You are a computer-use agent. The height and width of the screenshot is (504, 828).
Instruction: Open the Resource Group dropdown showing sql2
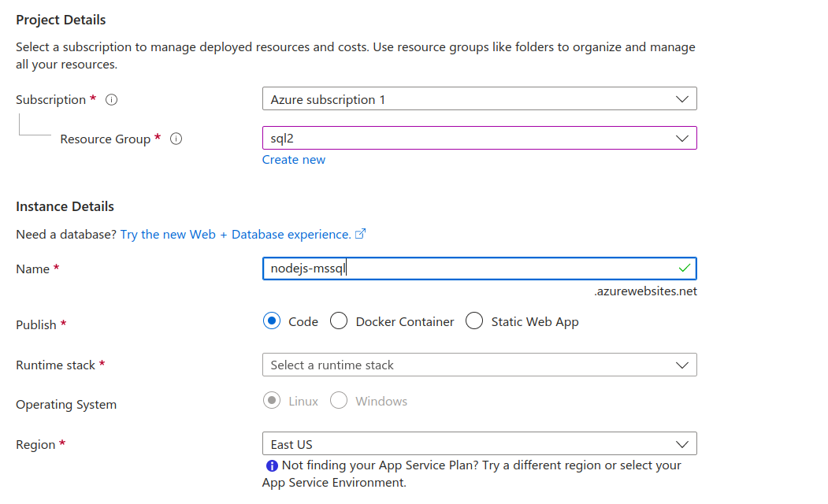coord(479,139)
